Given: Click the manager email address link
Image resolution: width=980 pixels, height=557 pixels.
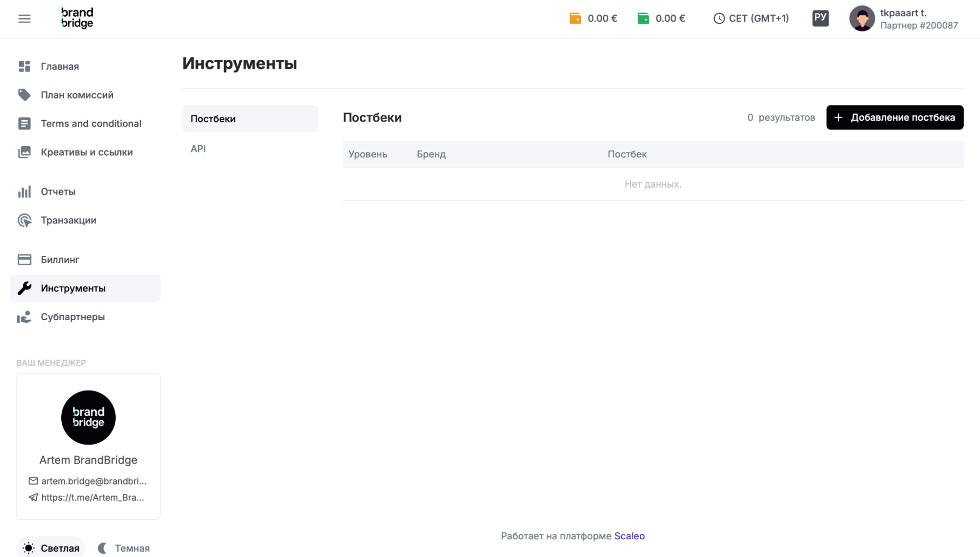Looking at the screenshot, I should point(94,481).
